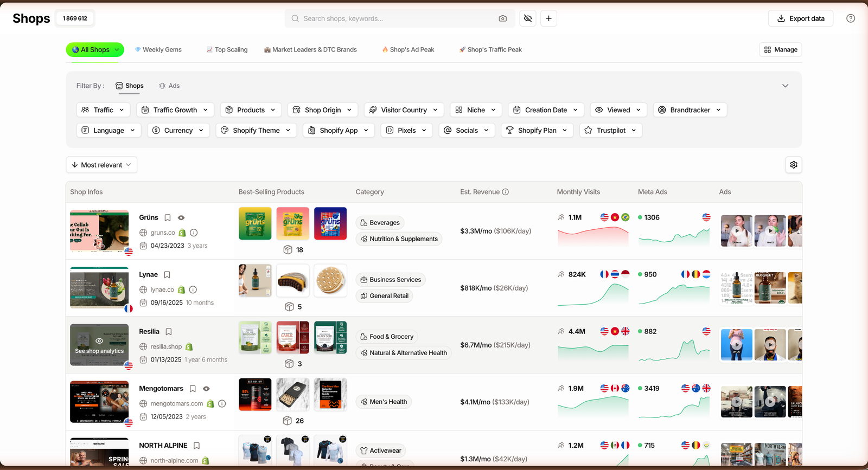Click the Grüns product count box icon

[288, 250]
